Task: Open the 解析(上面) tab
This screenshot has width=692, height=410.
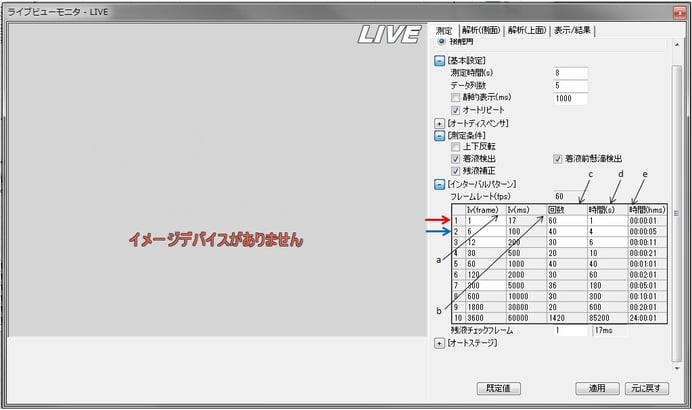Action: click(527, 30)
